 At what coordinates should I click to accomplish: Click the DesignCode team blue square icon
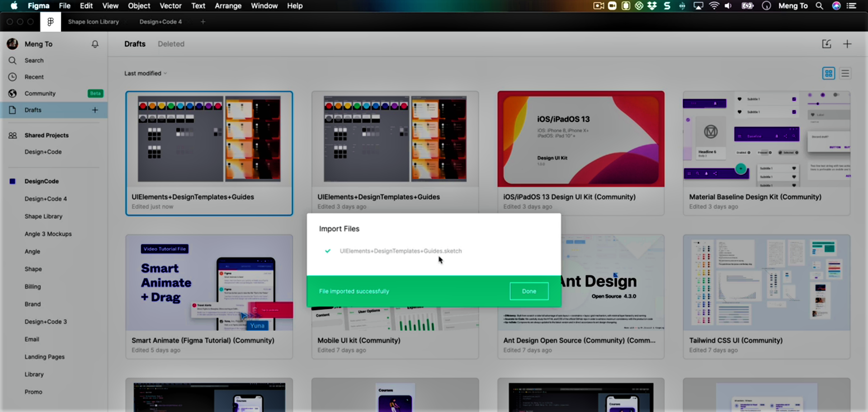(x=13, y=181)
